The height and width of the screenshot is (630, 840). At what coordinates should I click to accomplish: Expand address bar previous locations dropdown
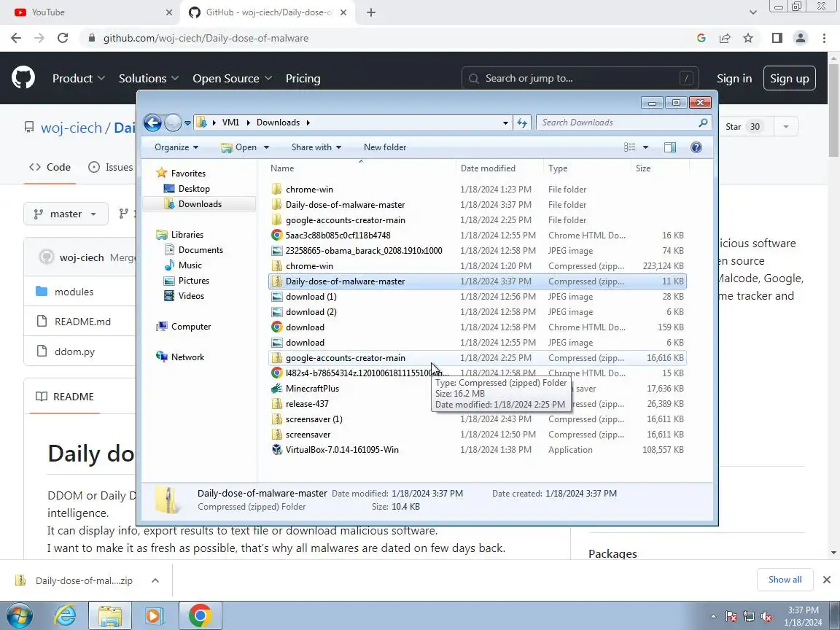point(505,122)
